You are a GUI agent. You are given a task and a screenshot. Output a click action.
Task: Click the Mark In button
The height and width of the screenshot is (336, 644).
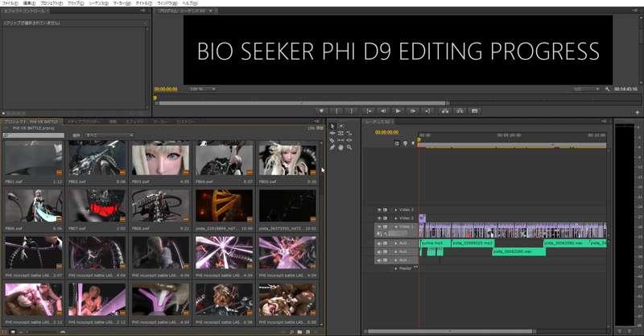coord(336,111)
